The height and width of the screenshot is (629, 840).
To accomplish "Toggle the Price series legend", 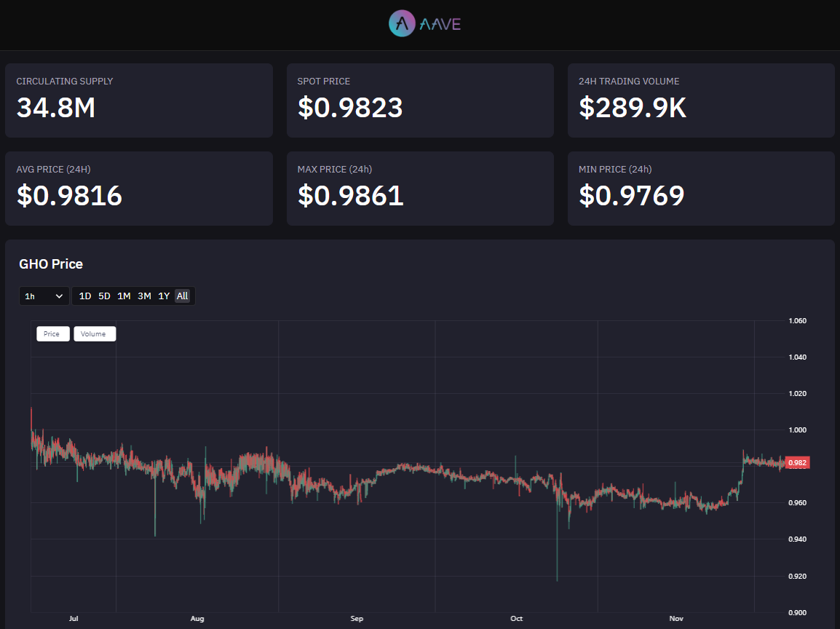I will pos(52,334).
